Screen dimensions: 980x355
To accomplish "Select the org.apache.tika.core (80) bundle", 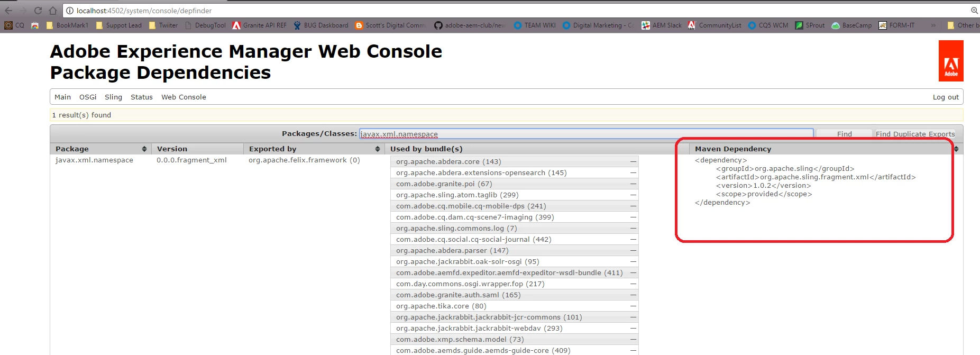I will 514,306.
